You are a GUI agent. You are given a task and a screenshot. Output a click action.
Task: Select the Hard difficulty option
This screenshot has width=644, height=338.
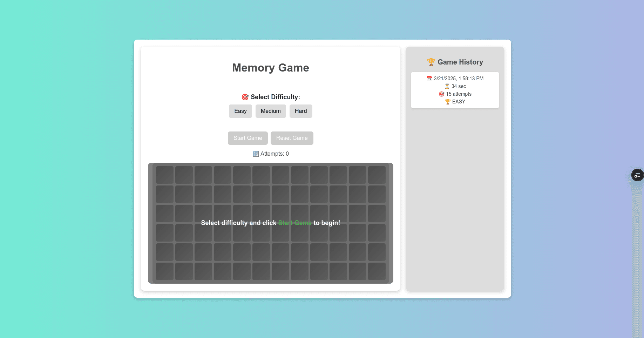[x=300, y=111]
